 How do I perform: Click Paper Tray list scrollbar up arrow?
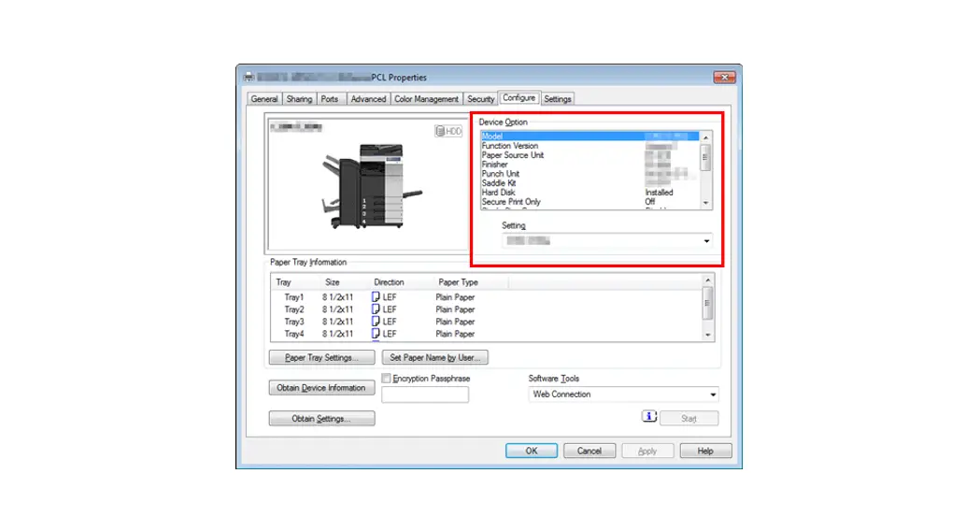point(708,280)
